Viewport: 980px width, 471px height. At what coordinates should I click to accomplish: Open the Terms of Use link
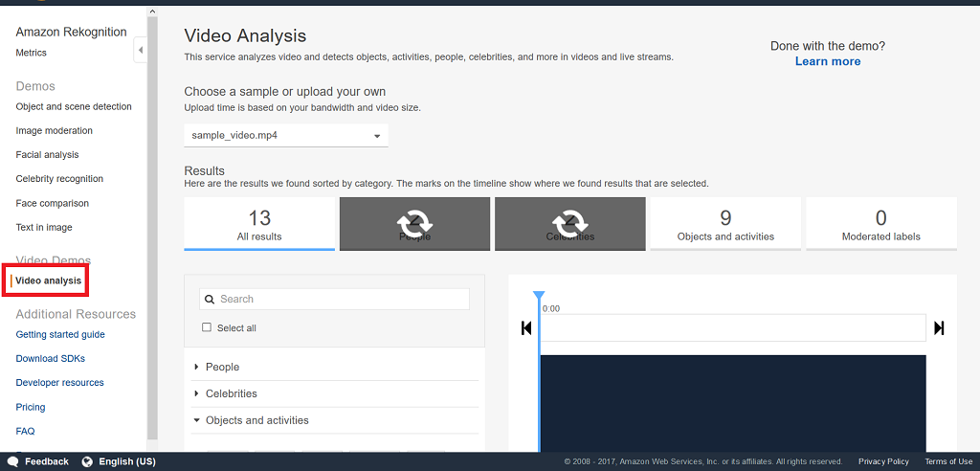948,461
